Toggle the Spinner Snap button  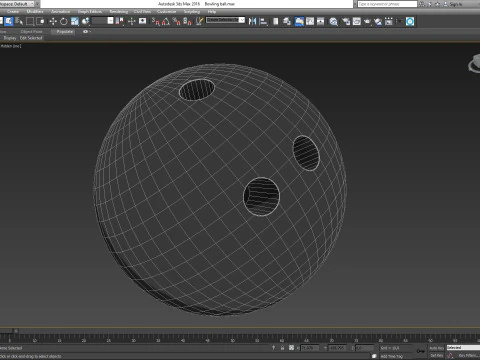188,21
